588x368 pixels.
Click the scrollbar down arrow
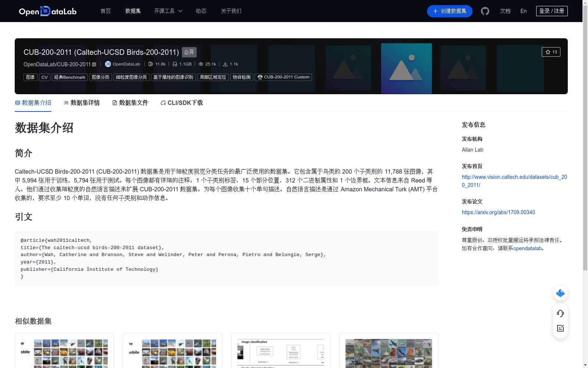coord(585,365)
